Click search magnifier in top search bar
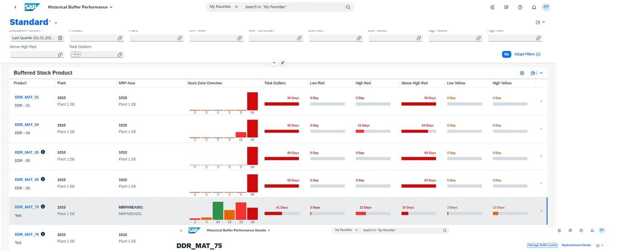Screen dimensions: 644x251 (348, 7)
